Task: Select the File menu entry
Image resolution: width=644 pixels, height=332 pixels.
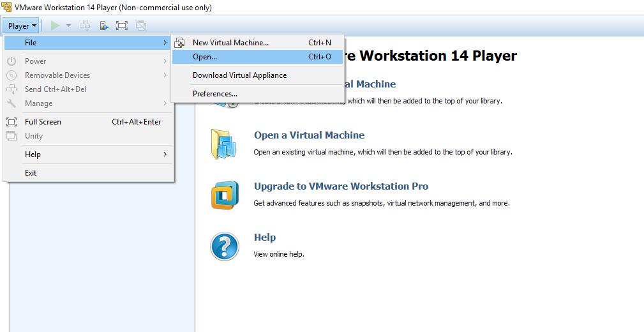Action: coord(87,43)
